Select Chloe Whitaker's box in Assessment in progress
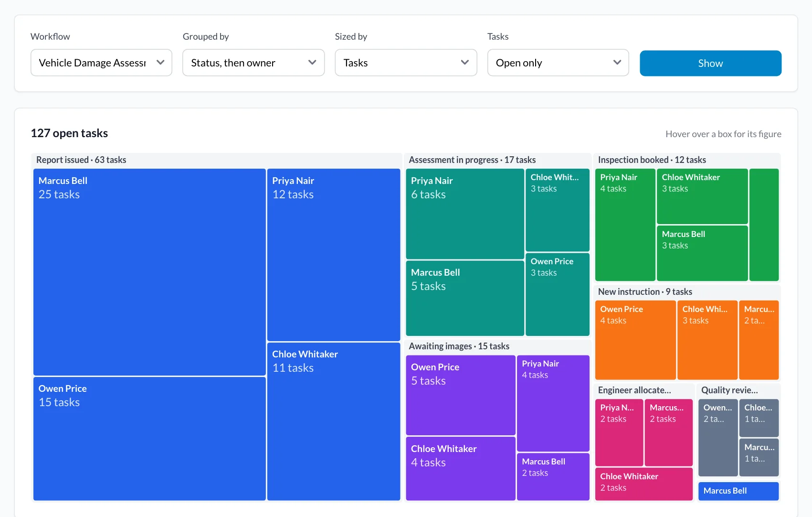This screenshot has width=812, height=517. [x=558, y=210]
